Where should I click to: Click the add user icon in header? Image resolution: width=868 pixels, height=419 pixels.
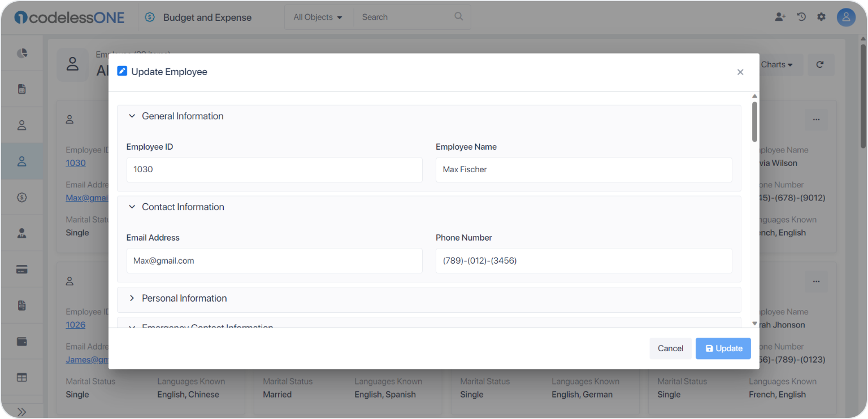pos(780,17)
